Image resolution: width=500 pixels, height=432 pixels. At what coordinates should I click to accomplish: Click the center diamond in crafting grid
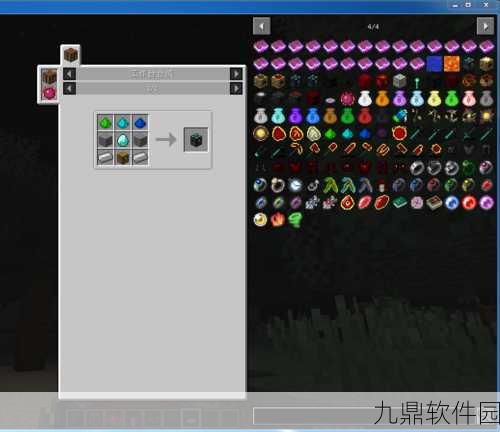click(123, 140)
